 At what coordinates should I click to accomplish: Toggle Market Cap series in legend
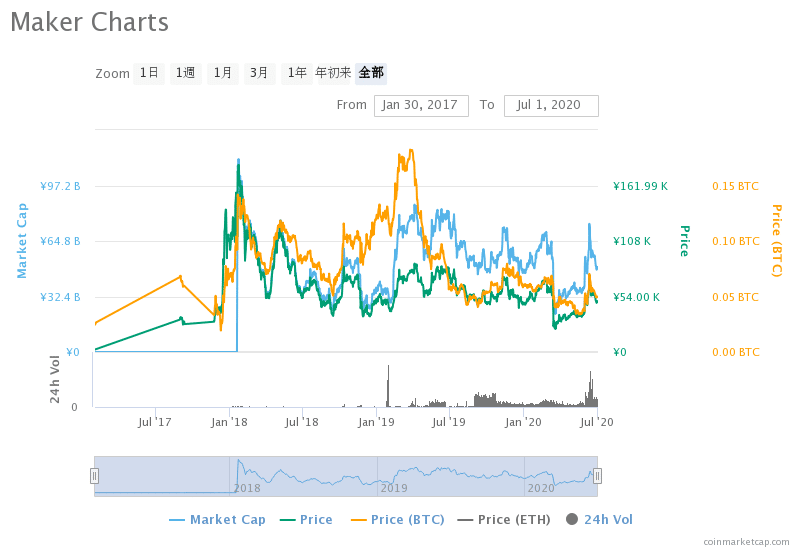click(x=218, y=520)
